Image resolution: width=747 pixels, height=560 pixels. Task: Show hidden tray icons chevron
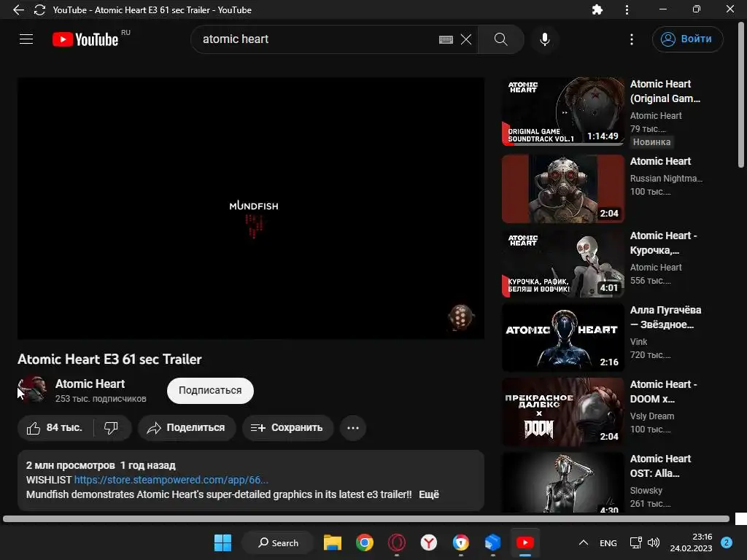(x=583, y=542)
